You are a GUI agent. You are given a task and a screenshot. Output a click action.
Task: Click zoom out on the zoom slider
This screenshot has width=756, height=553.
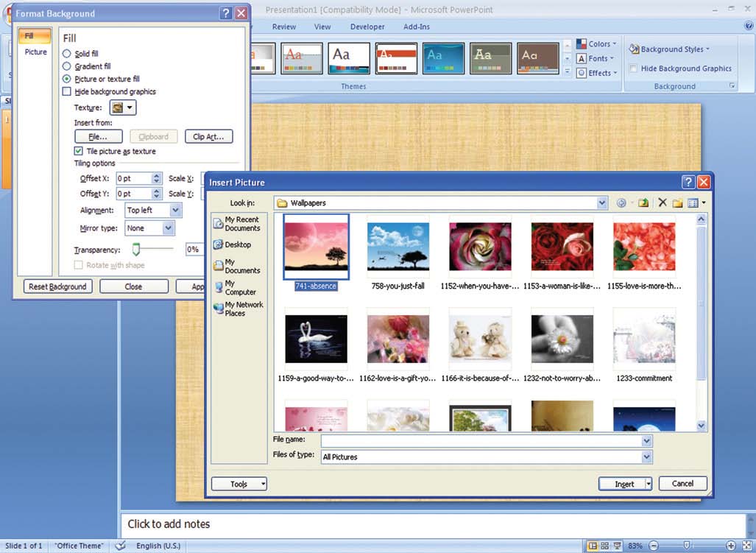653,546
